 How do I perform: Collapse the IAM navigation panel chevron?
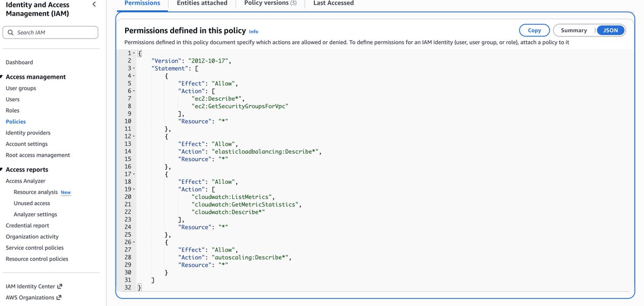(94, 4)
